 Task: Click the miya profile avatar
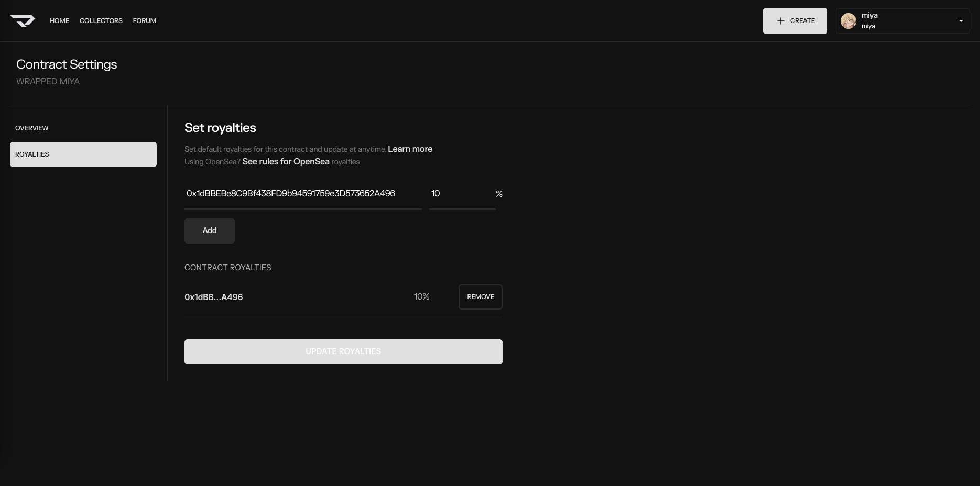click(x=848, y=21)
